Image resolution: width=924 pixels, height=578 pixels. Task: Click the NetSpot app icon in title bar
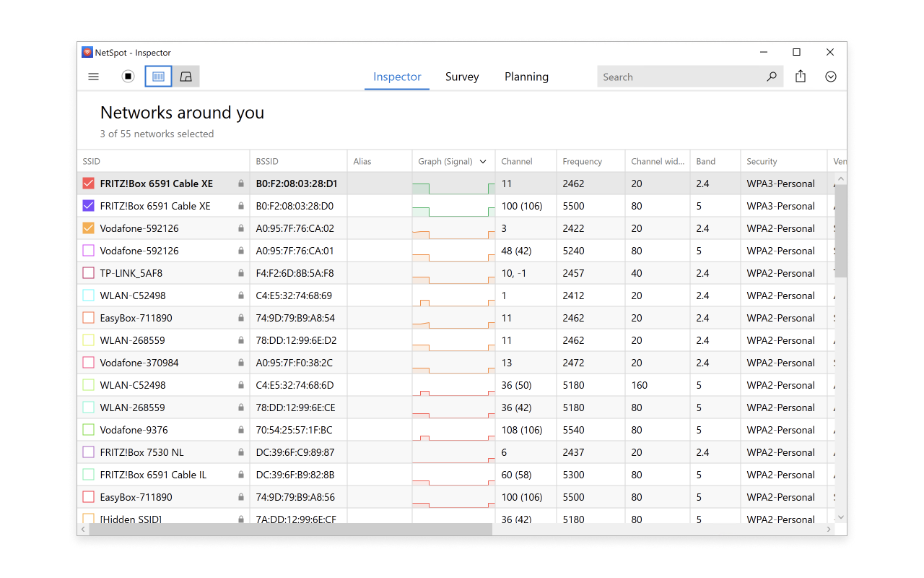point(87,53)
